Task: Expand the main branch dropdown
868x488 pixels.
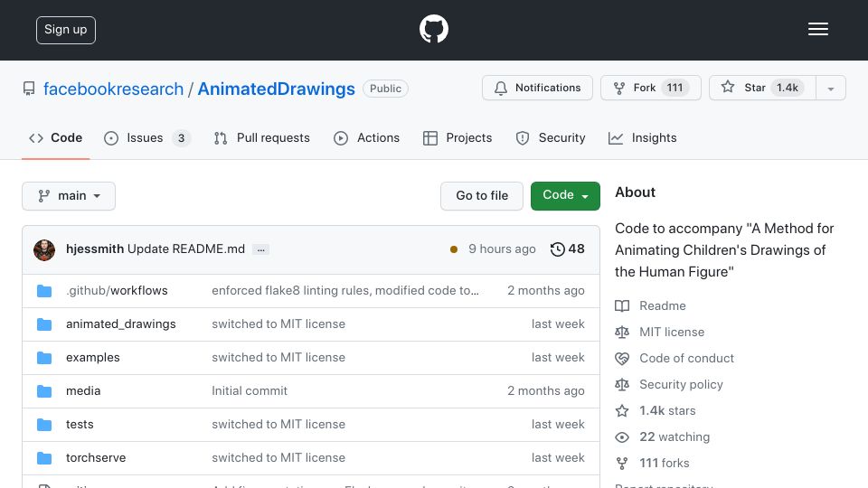Action: click(x=69, y=196)
